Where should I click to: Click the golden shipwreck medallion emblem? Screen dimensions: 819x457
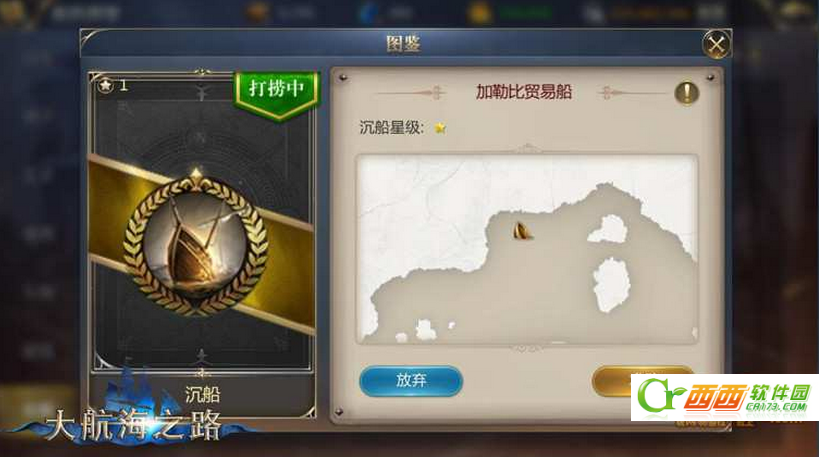click(x=196, y=243)
